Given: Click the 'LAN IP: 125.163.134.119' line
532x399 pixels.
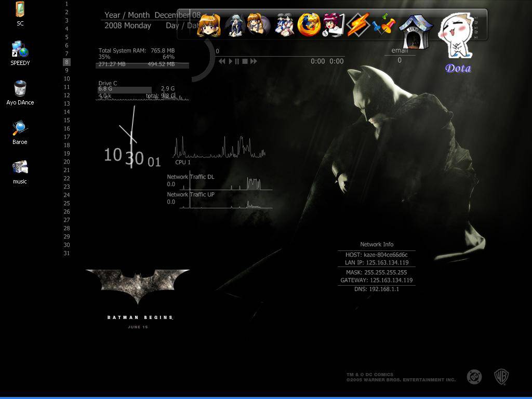Looking at the screenshot, I should (377, 262).
